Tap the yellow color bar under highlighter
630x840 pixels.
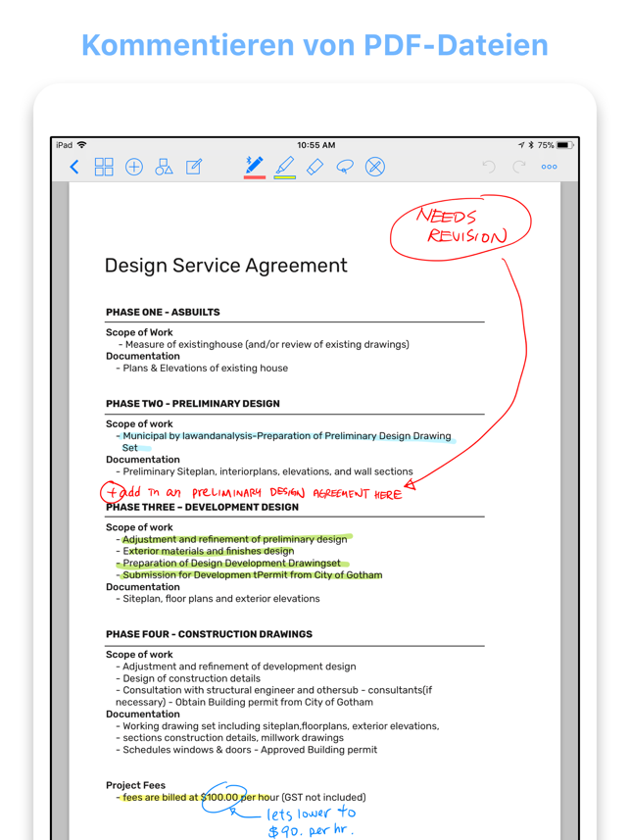285,176
